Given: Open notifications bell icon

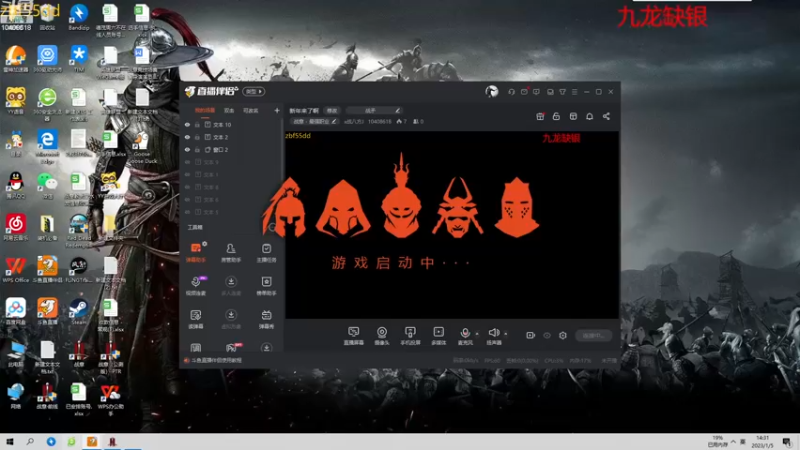Looking at the screenshot, I should coord(589,116).
